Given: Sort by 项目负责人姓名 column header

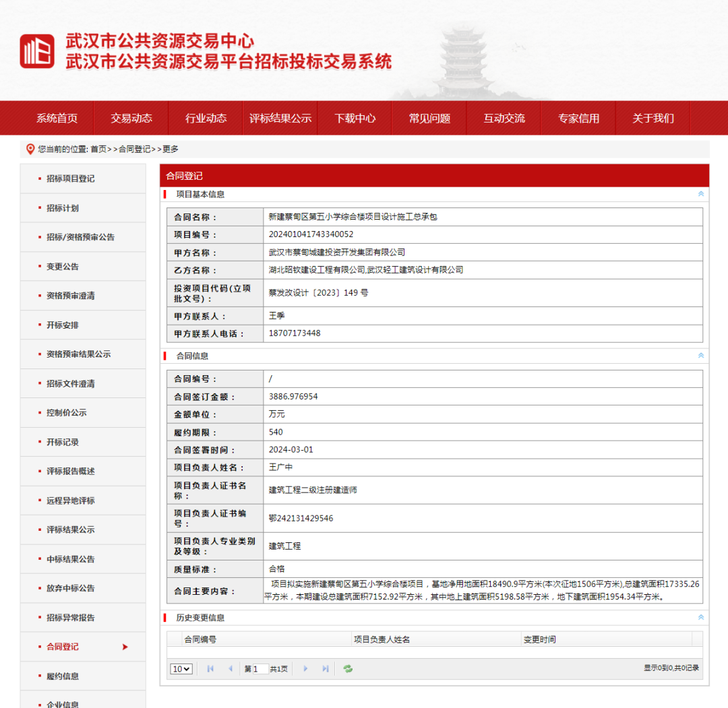Looking at the screenshot, I should tap(382, 639).
